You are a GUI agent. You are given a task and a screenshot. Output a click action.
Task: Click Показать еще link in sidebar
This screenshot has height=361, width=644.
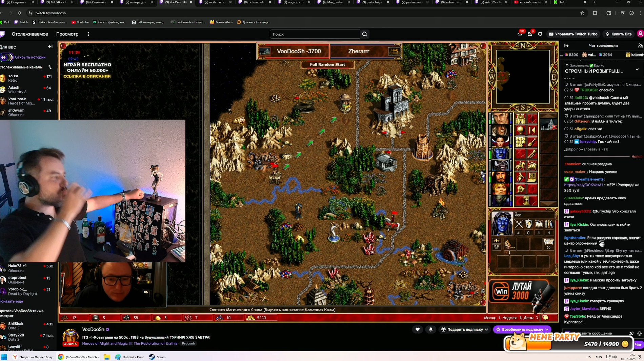(12, 301)
